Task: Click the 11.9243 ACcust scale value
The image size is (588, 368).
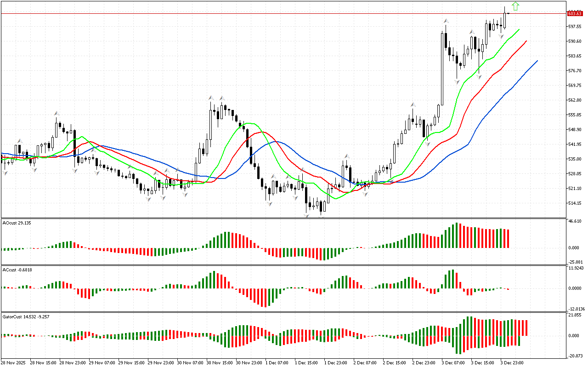Action: (576, 268)
